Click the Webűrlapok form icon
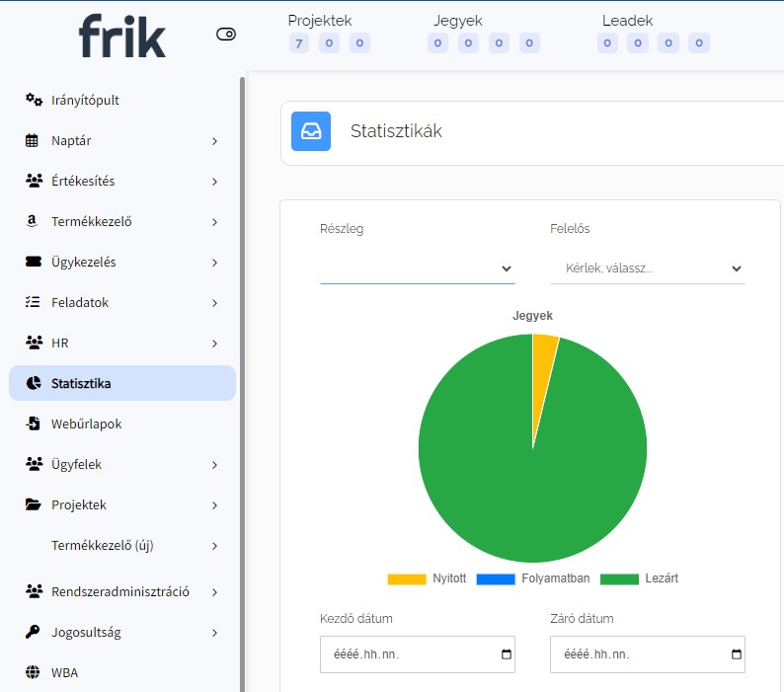This screenshot has height=692, width=784. tap(34, 423)
